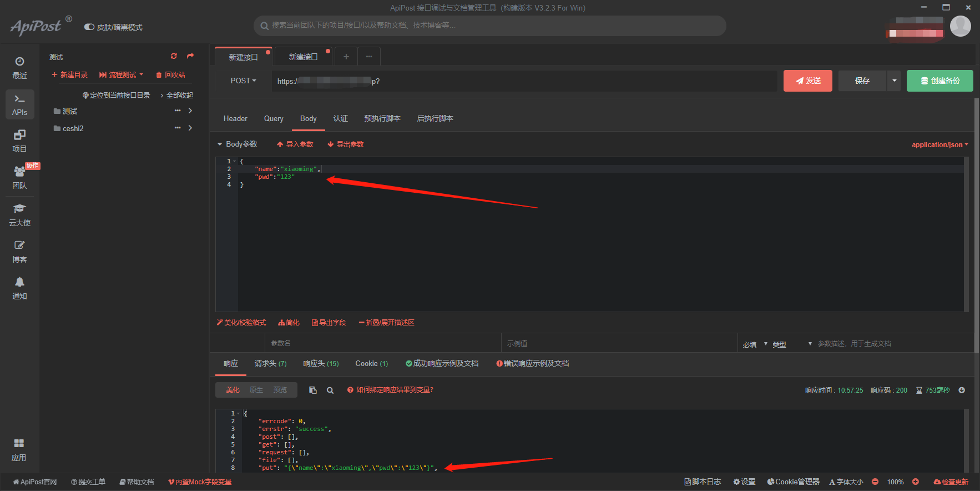This screenshot has height=491, width=980.
Task: Open more tab options ellipsis
Action: click(x=369, y=56)
